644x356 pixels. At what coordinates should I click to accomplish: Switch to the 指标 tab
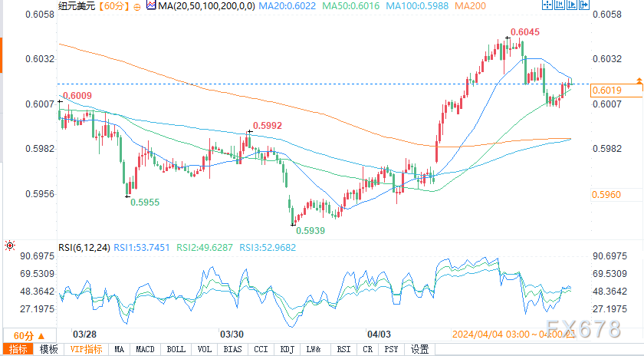click(18, 349)
